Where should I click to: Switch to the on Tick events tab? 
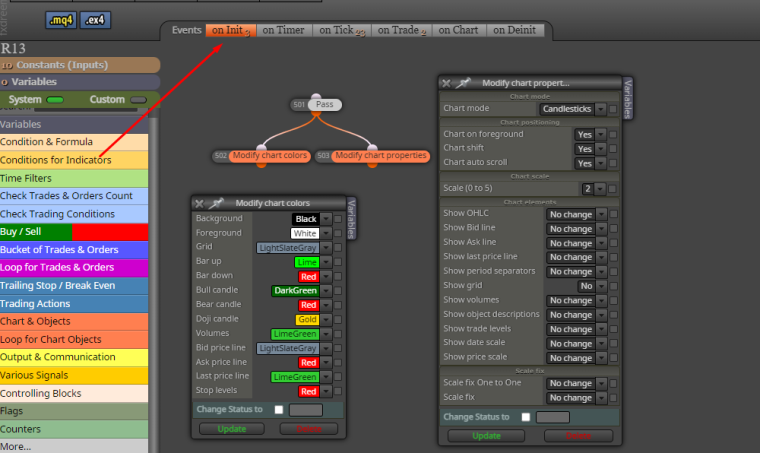click(342, 30)
